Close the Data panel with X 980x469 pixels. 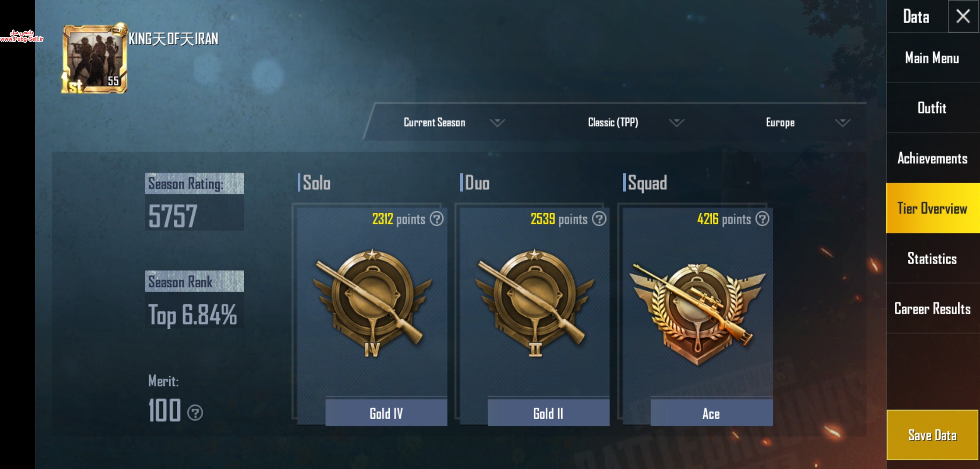click(963, 16)
